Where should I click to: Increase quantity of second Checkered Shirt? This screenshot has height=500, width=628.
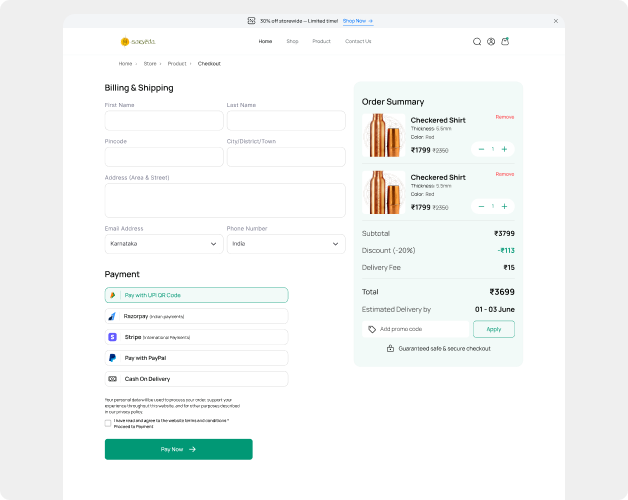tap(504, 206)
